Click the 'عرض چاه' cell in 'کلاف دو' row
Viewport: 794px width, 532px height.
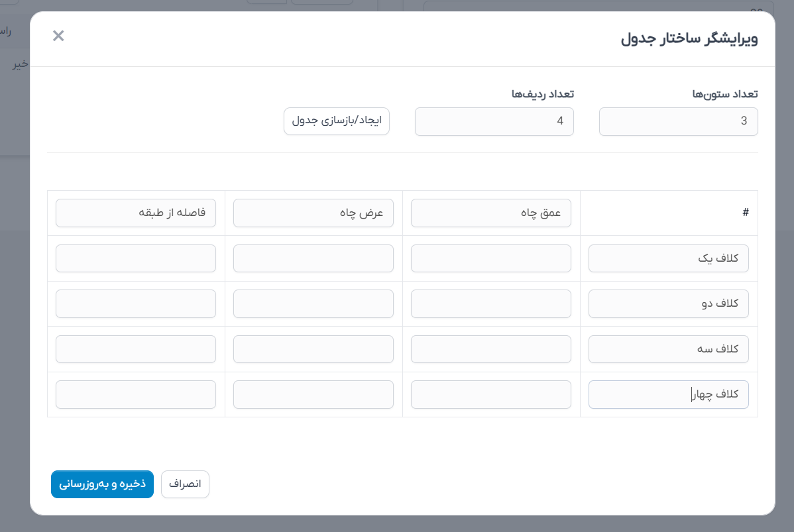(x=313, y=303)
